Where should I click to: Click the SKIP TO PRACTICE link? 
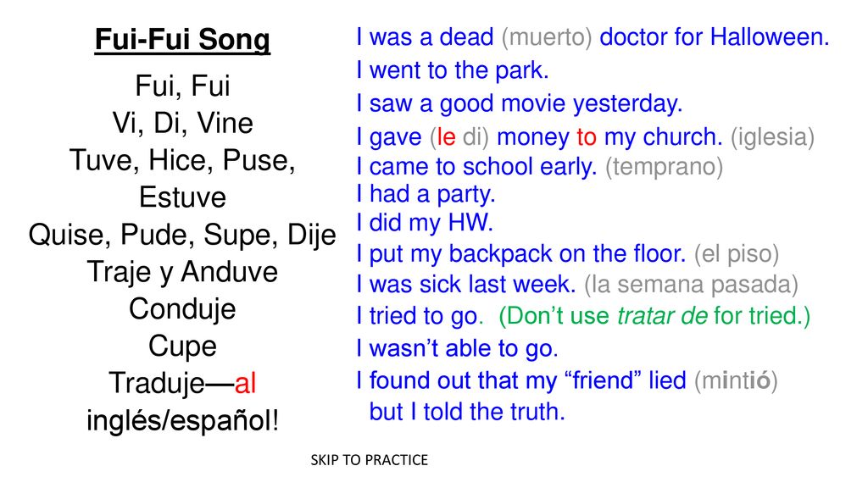point(370,460)
